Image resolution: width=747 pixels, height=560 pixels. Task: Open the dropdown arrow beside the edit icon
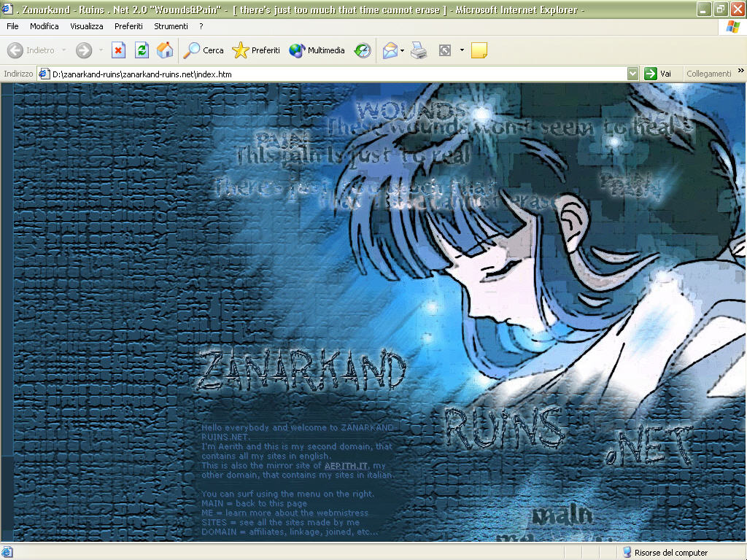pyautogui.click(x=462, y=50)
